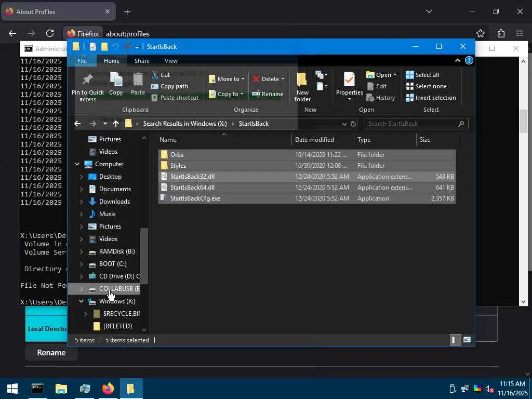This screenshot has height=399, width=532.
Task: Click Search Results in Windows (X:) breadcrumb
Action: point(185,124)
